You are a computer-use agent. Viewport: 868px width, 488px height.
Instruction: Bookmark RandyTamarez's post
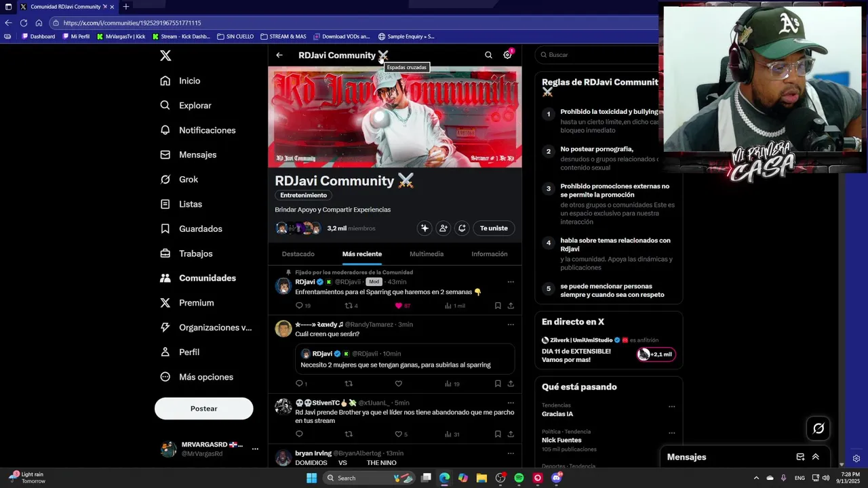click(498, 384)
